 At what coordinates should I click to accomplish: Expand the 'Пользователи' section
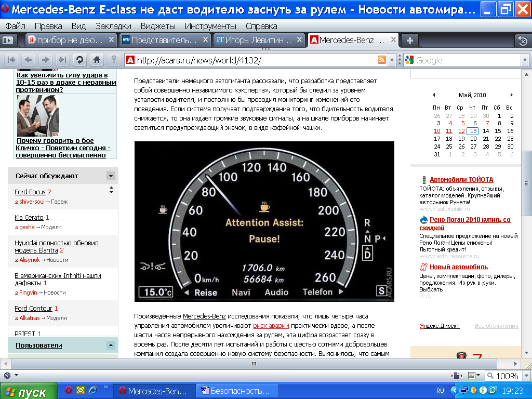(x=111, y=345)
